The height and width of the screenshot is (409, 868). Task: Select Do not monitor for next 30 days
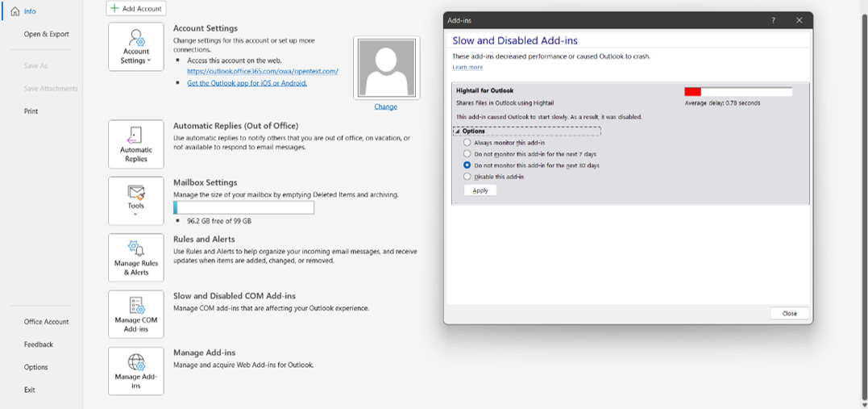467,165
